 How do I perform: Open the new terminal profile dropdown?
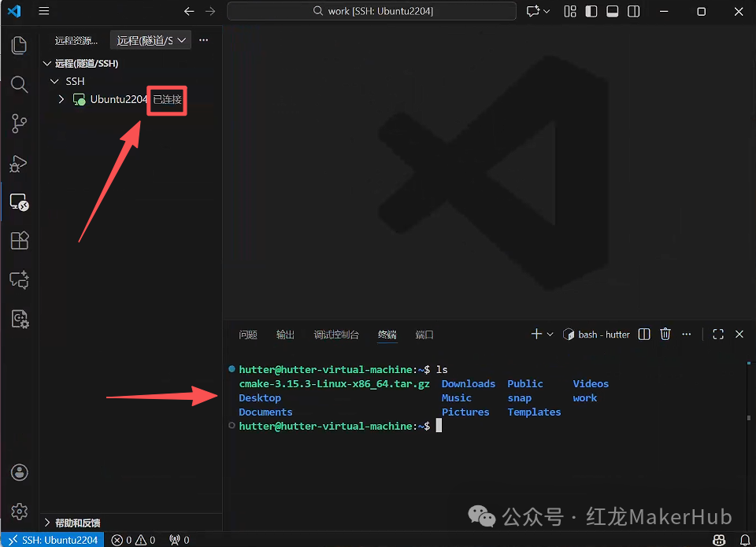[x=550, y=334]
